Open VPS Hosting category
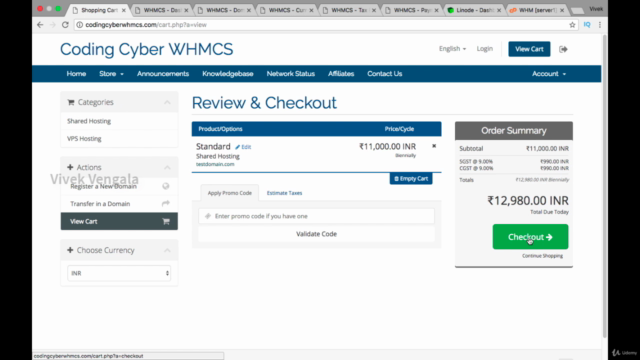640x360 pixels. [x=84, y=138]
